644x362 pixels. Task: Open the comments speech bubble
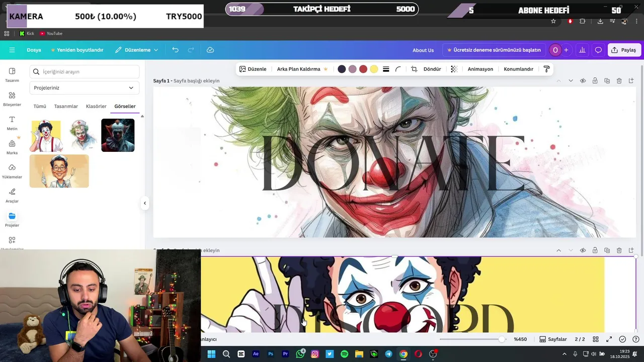598,50
